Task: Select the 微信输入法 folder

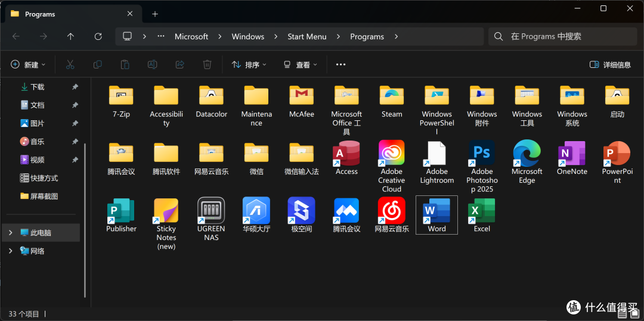Action: coord(302,158)
